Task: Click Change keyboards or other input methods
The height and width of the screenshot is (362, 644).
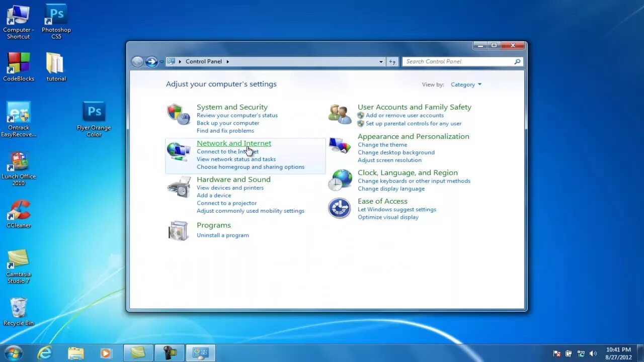Action: (414, 181)
